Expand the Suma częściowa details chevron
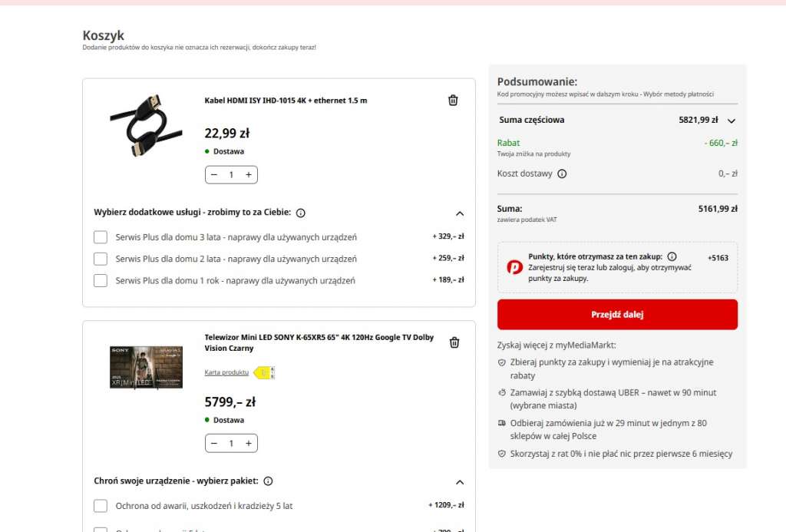This screenshot has width=786, height=532. 731,120
